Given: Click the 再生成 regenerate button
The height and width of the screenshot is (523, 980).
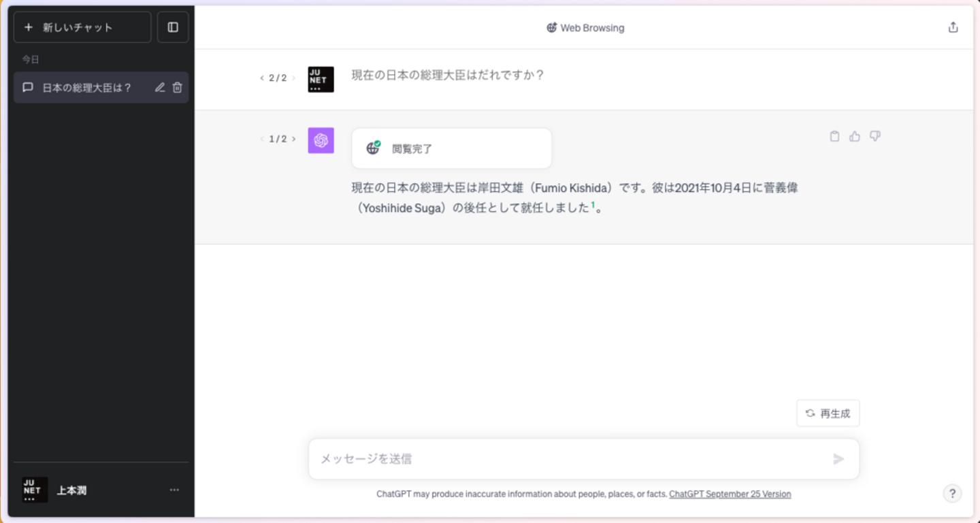Looking at the screenshot, I should pos(828,414).
